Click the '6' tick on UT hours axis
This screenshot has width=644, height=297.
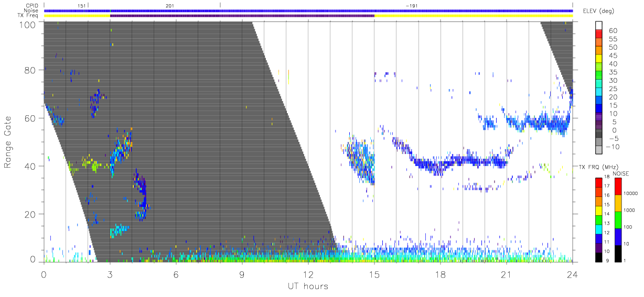pos(176,274)
